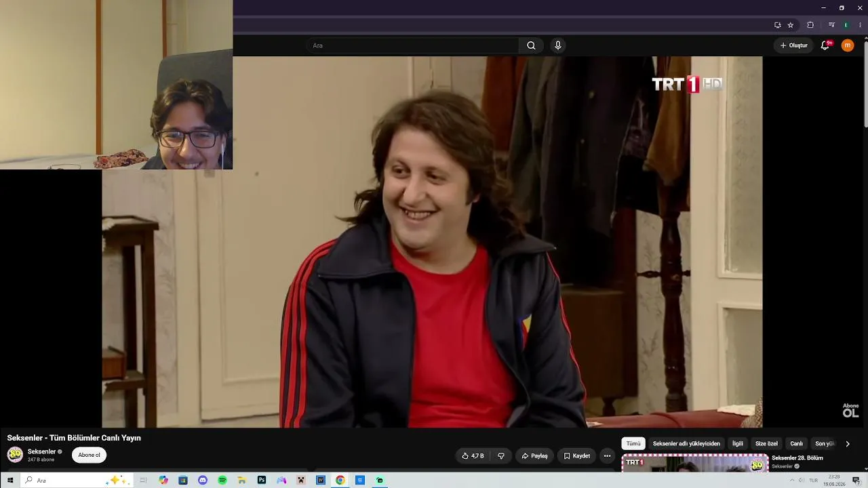Open Copilot from the taskbar

point(163,480)
